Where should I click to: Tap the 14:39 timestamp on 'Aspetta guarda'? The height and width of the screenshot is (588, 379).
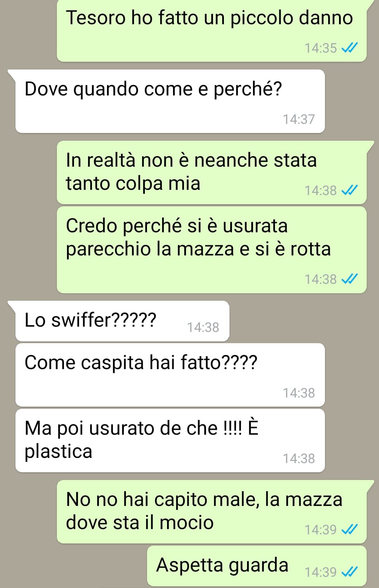[x=321, y=572]
